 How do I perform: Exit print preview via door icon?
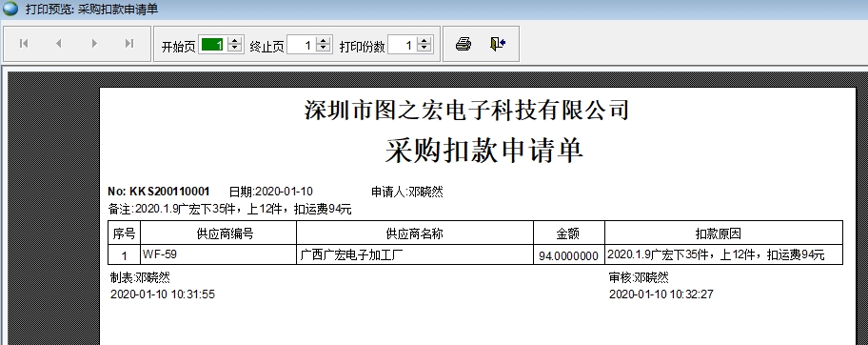[x=498, y=44]
